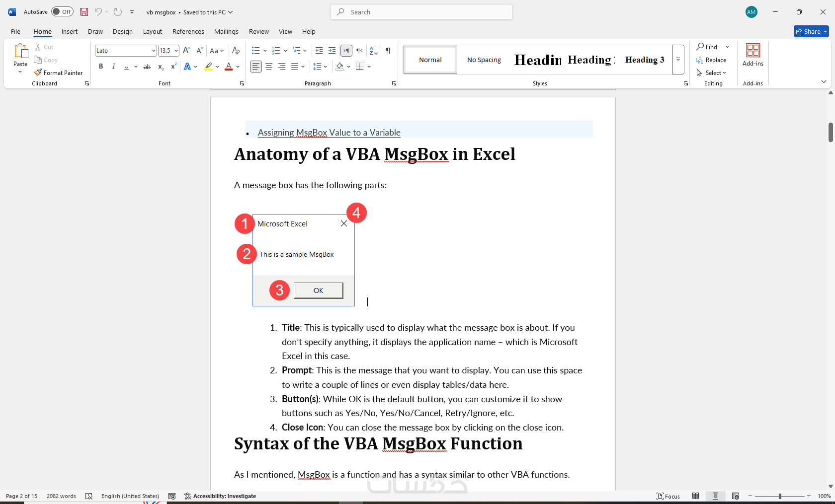Center align the paragraph
835x504 pixels.
[x=269, y=67]
